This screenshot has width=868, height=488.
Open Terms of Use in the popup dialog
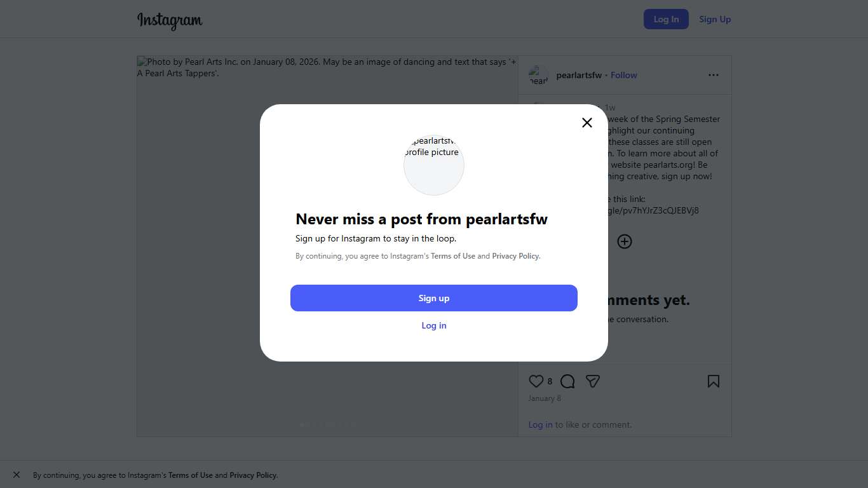point(453,256)
